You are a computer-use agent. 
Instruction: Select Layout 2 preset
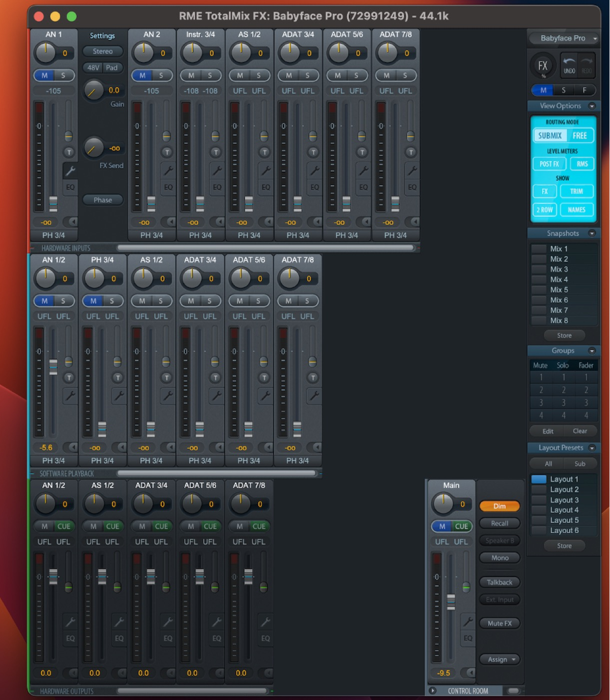click(x=564, y=489)
